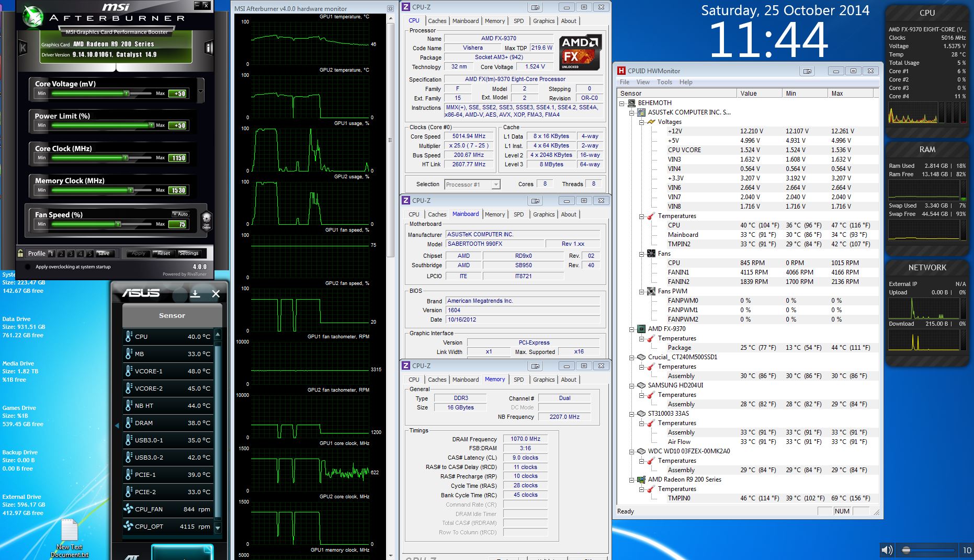
Task: Toggle the Afterburner fan speed Auto button
Action: [x=180, y=214]
